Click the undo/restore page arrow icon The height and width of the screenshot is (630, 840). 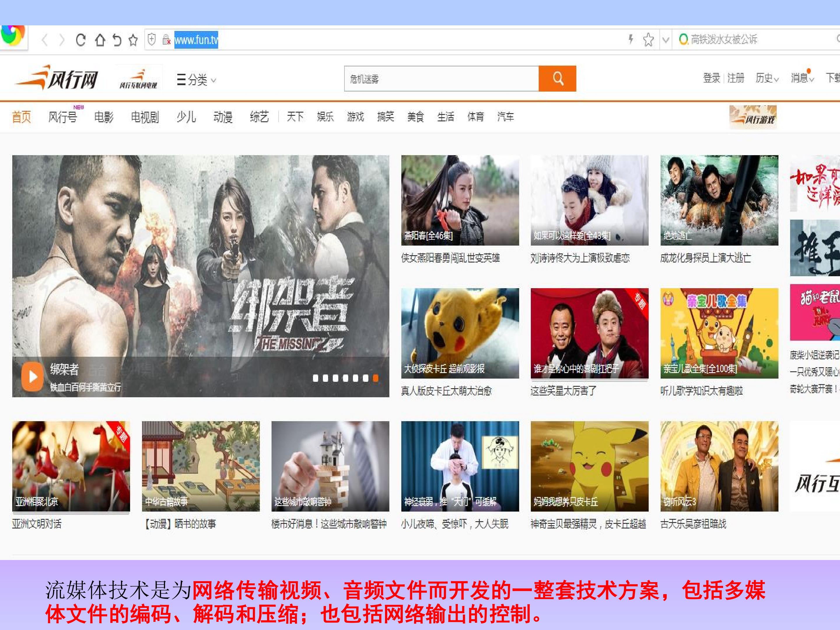coord(117,40)
